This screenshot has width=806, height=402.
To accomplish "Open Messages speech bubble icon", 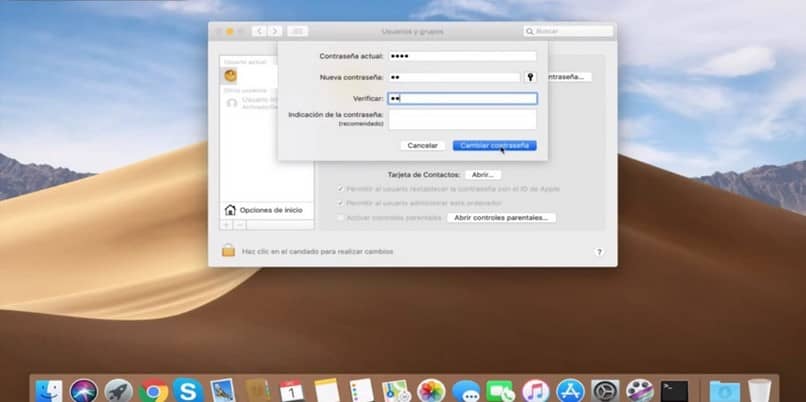I will tap(466, 391).
